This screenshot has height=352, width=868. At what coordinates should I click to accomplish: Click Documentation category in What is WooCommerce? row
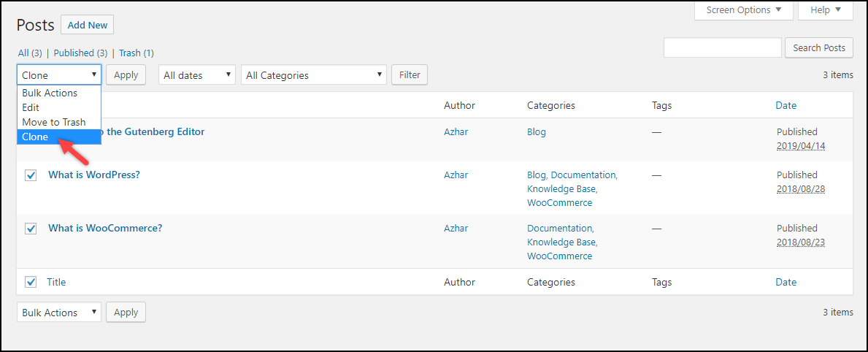(559, 228)
